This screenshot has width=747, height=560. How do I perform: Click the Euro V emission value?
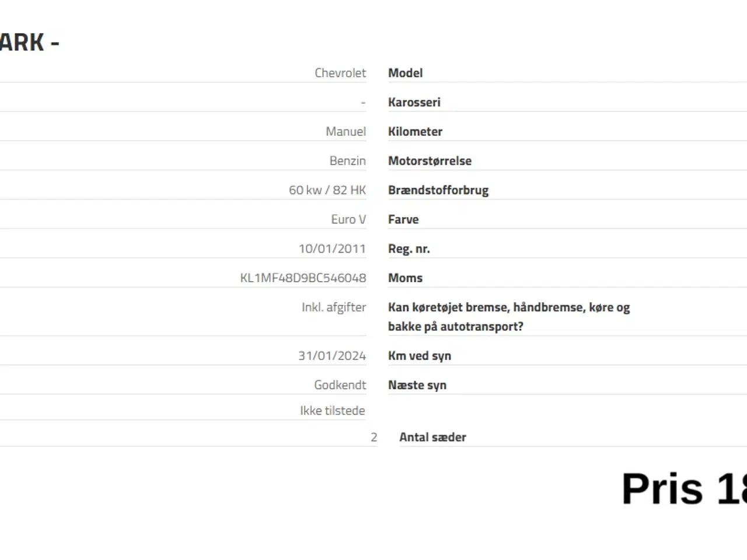[348, 219]
